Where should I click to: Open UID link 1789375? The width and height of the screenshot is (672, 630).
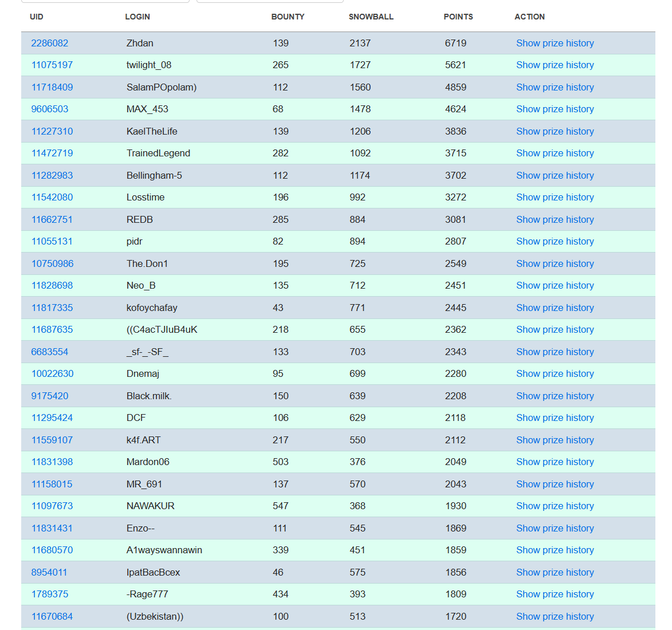(x=50, y=594)
